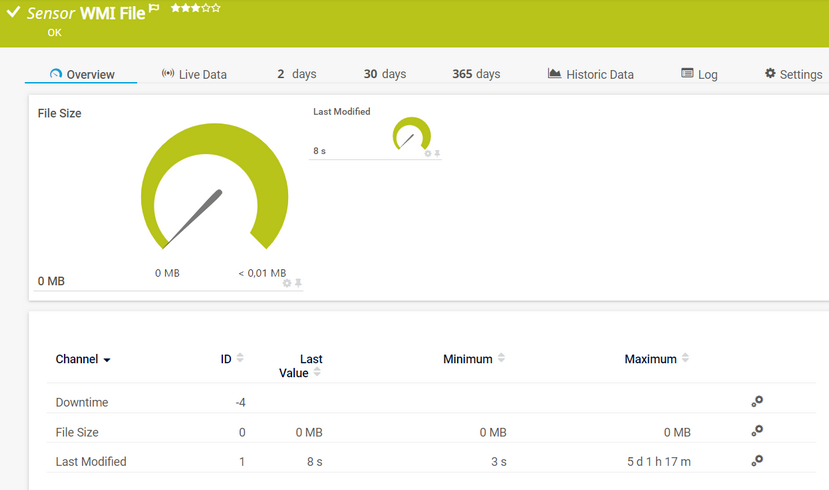Open settings gear for the Last Modified channel
Viewport: 829px width, 490px height.
(757, 460)
